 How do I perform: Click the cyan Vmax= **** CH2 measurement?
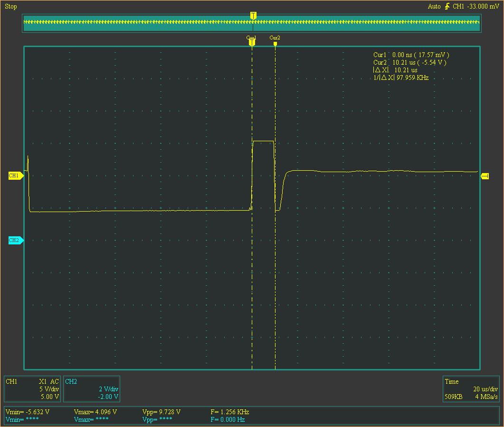point(91,419)
